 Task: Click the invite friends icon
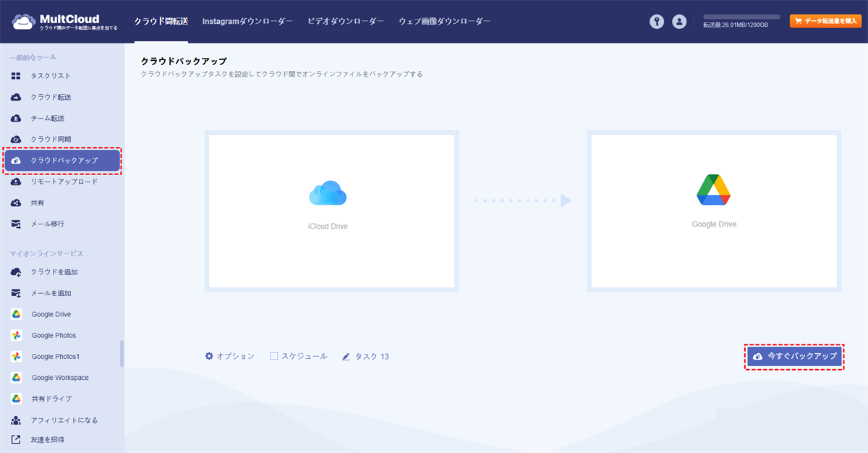pyautogui.click(x=16, y=439)
